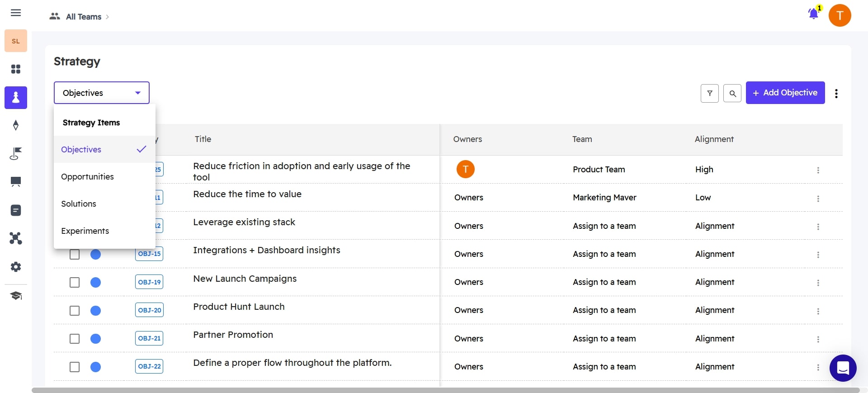This screenshot has height=393, width=868.
Task: Open Owners picker for Reduce the time to value
Action: pyautogui.click(x=469, y=198)
